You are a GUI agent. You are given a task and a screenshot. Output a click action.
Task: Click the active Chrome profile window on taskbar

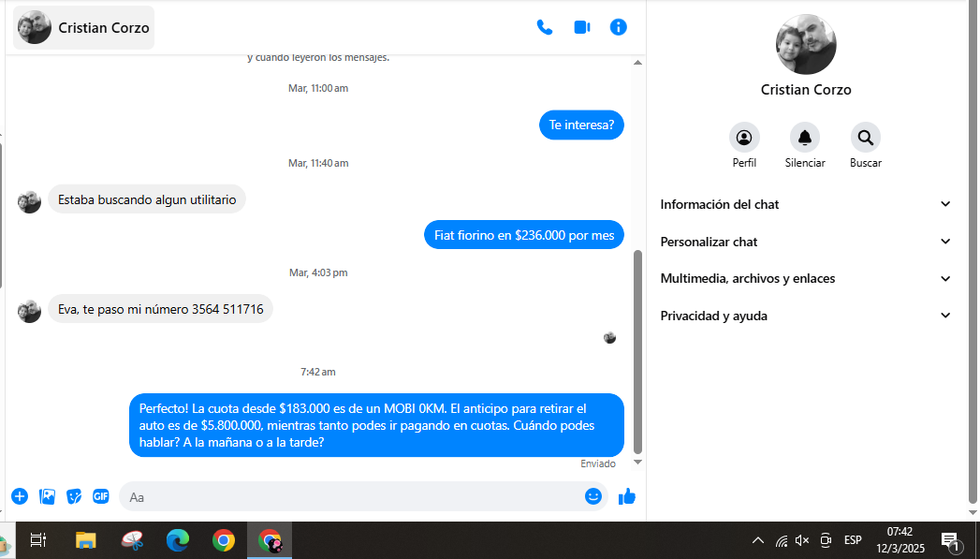coord(270,539)
